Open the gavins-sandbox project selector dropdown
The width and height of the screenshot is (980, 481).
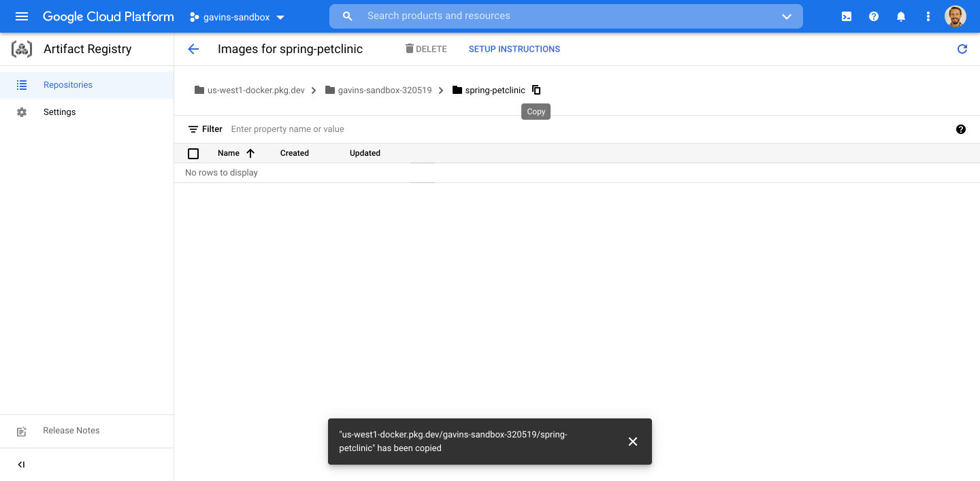[237, 17]
